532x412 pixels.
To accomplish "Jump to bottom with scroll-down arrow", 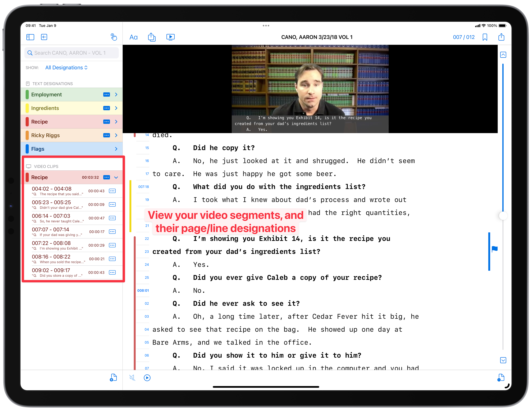I will point(503,360).
